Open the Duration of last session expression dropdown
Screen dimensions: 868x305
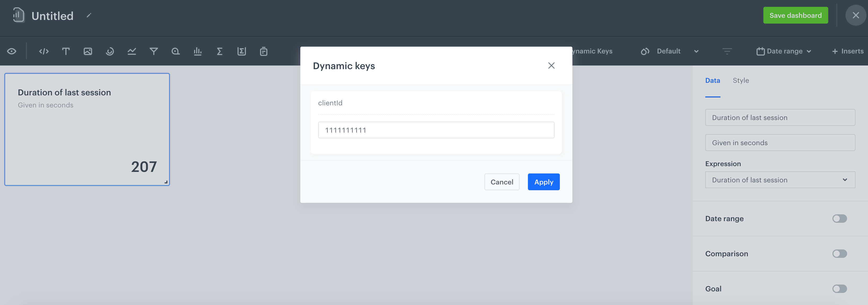[780, 180]
